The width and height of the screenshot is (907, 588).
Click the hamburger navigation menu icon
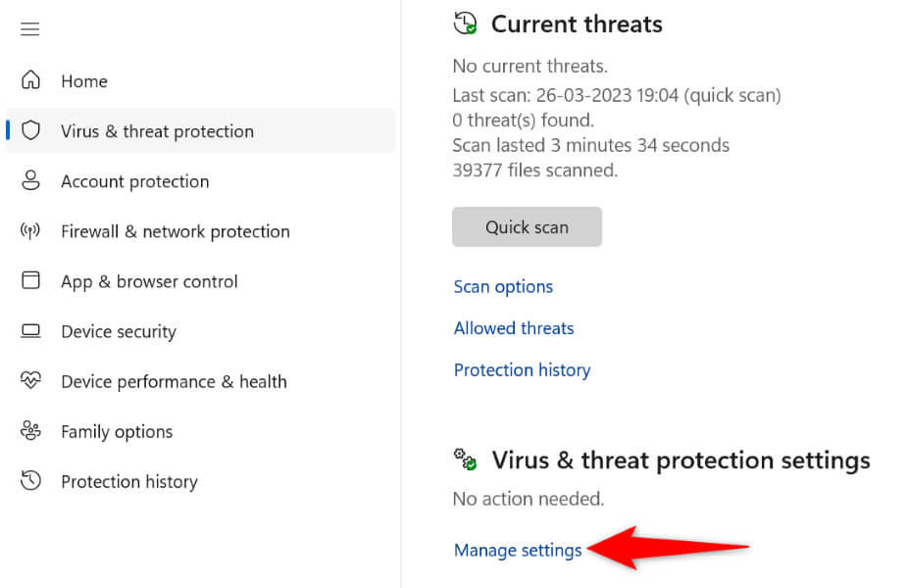pos(30,29)
